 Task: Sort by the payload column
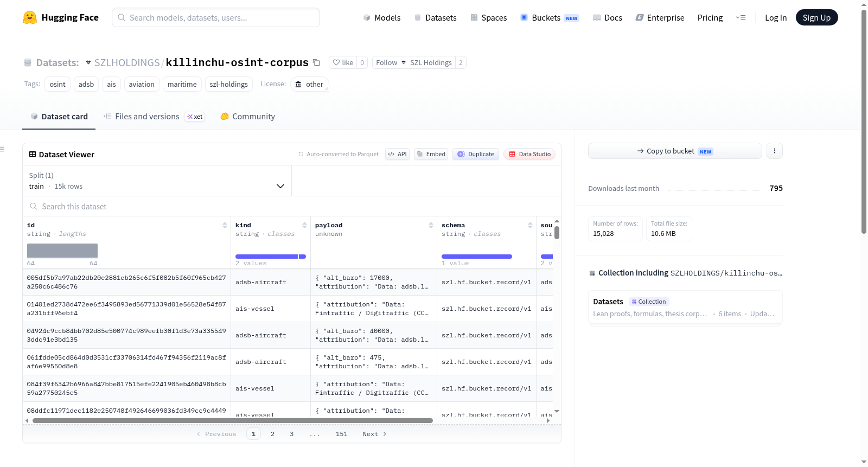pyautogui.click(x=431, y=225)
